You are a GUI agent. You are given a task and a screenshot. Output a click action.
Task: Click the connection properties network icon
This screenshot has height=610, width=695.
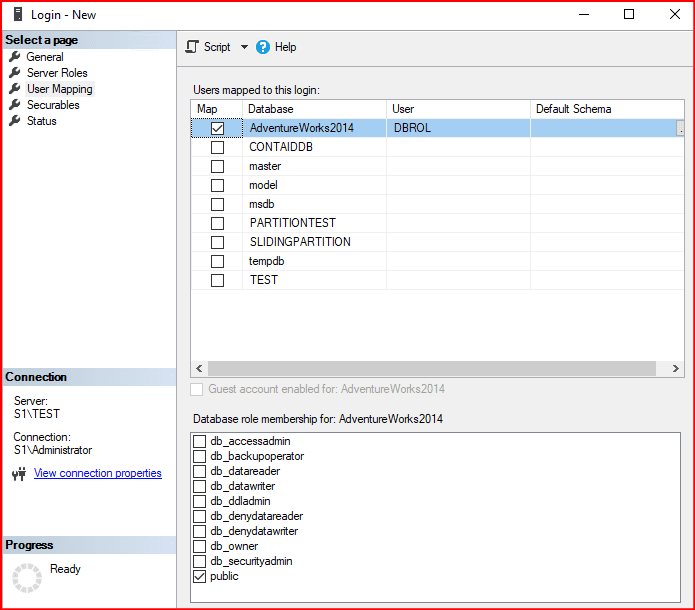pyautogui.click(x=18, y=474)
